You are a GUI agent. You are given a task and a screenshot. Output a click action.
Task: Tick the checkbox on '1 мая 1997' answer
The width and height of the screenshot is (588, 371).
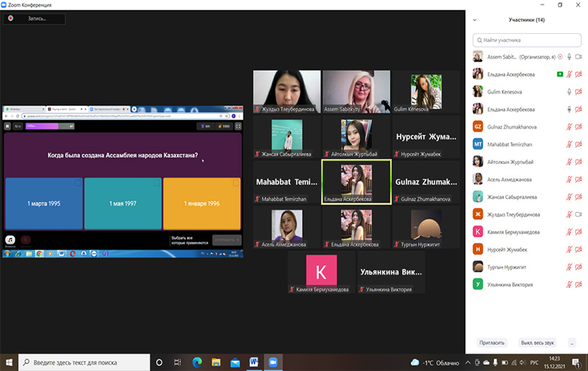[156, 182]
